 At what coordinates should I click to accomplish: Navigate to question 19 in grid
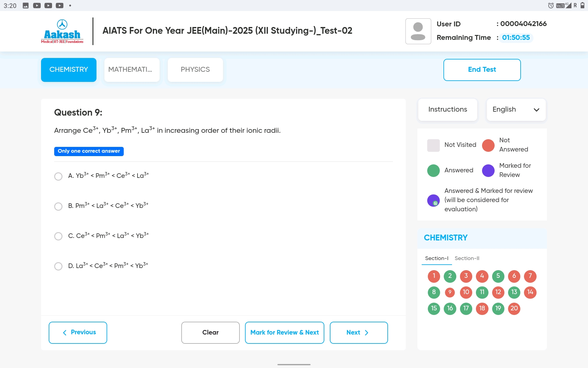498,308
